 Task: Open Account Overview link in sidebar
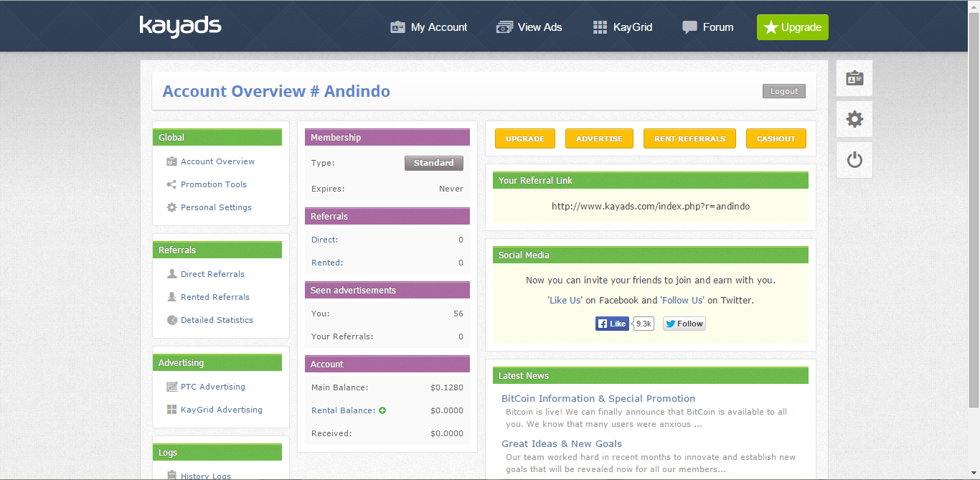pyautogui.click(x=217, y=161)
